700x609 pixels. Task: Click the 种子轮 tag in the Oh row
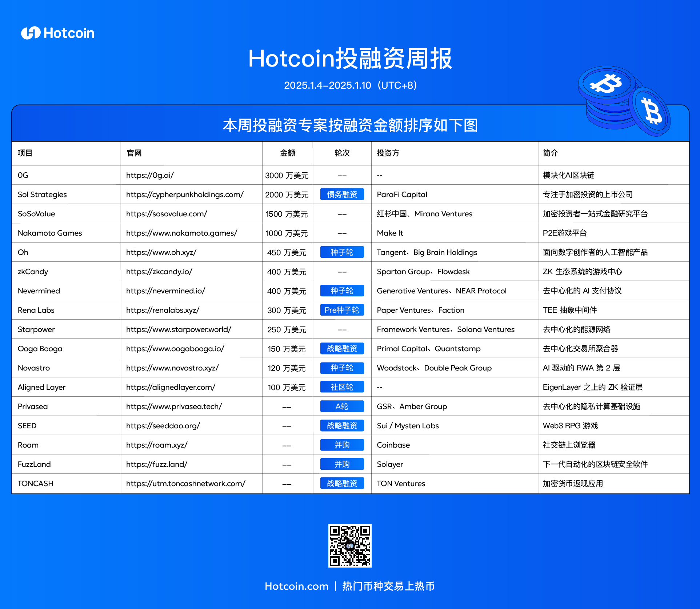[342, 252]
